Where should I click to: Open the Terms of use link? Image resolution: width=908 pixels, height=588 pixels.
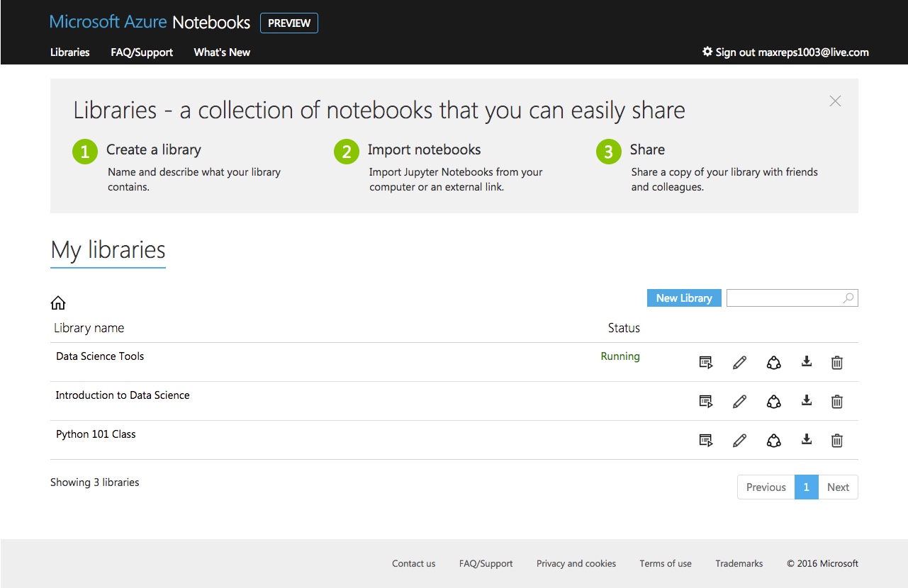click(666, 564)
